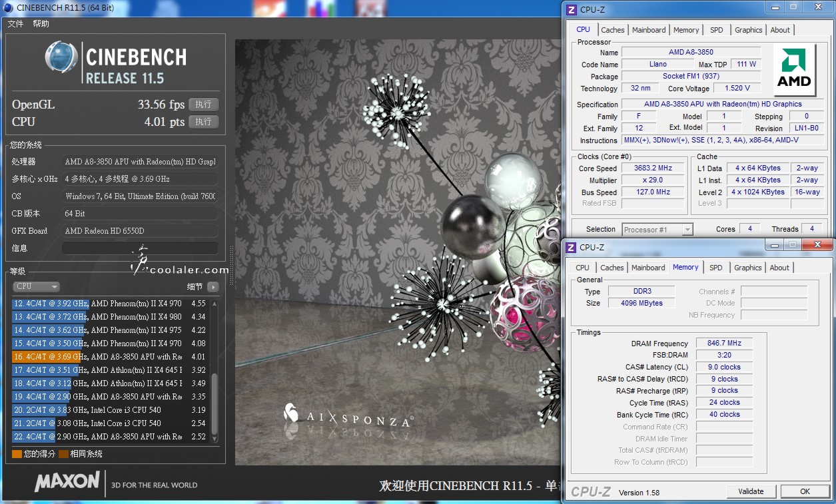Run the CPU test with 执行 button
Image resolution: width=836 pixels, height=504 pixels.
click(x=203, y=122)
